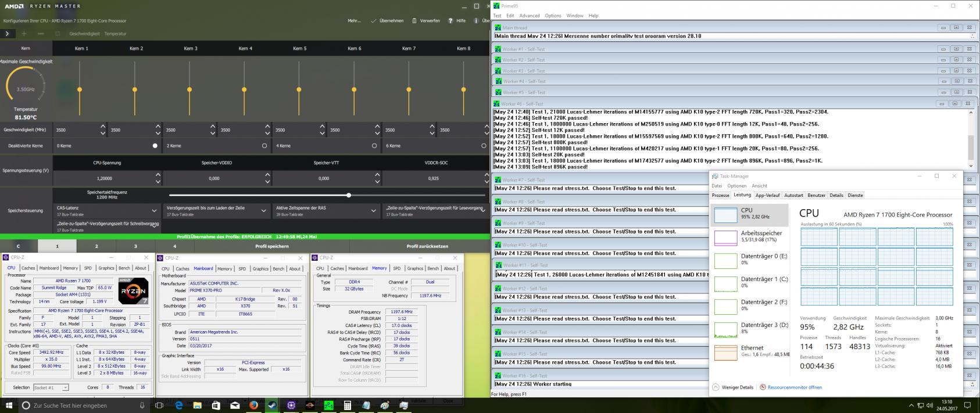
Task: Switch to Ryzen Master taskbar icon
Action: point(310,405)
